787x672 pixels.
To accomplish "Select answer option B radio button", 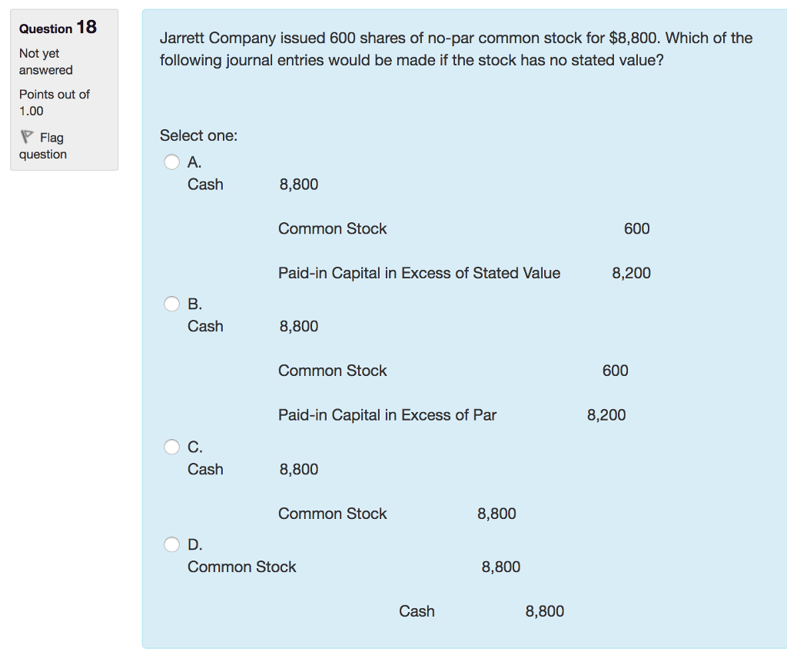I will (x=171, y=304).
